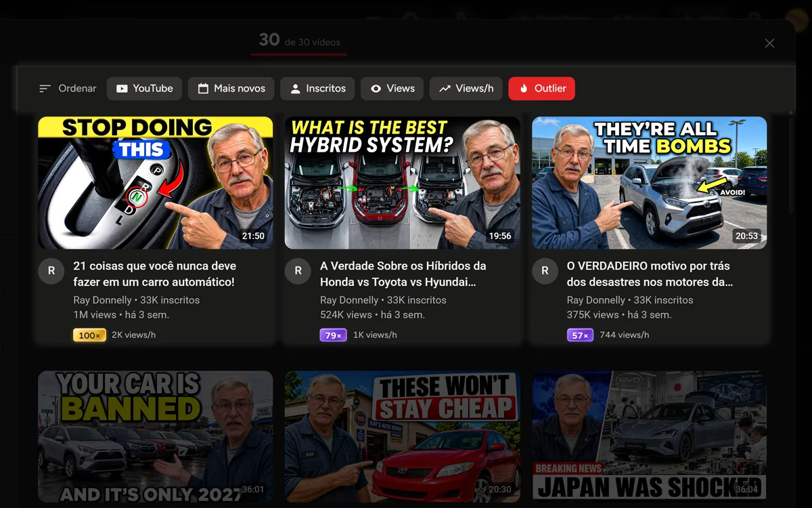Sort videos by Views/h
This screenshot has width=812, height=508.
(466, 89)
